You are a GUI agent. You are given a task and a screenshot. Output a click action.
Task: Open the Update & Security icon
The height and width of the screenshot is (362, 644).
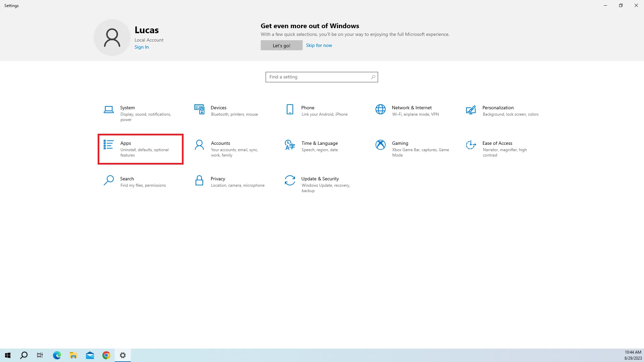(x=290, y=180)
